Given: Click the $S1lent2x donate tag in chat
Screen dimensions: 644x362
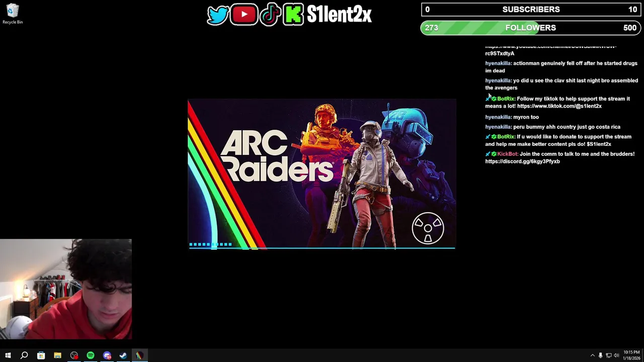Looking at the screenshot, I should coord(599,144).
